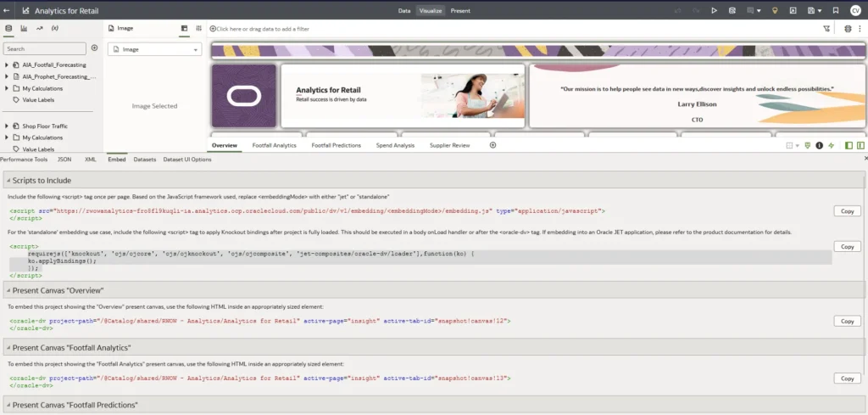The image size is (868, 415).
Task: Toggle the grammar panel visibility
Action: [860, 146]
